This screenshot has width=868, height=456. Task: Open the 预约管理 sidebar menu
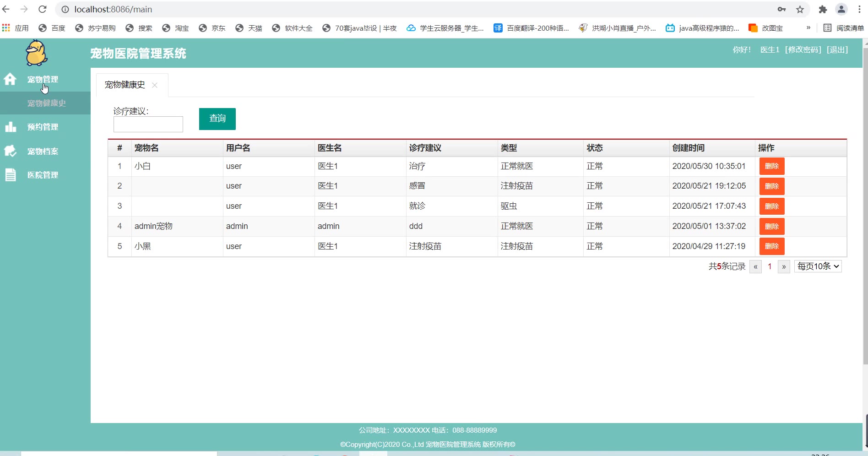coord(43,127)
